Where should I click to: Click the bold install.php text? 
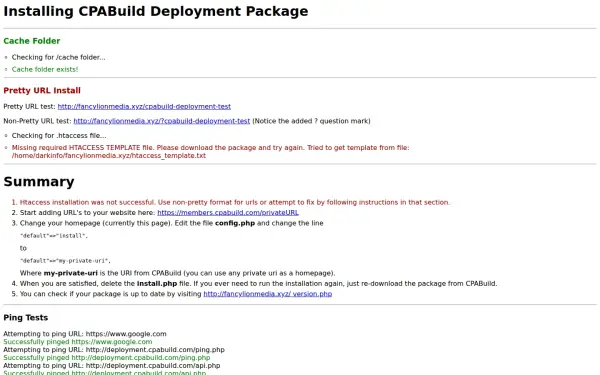[x=157, y=284]
